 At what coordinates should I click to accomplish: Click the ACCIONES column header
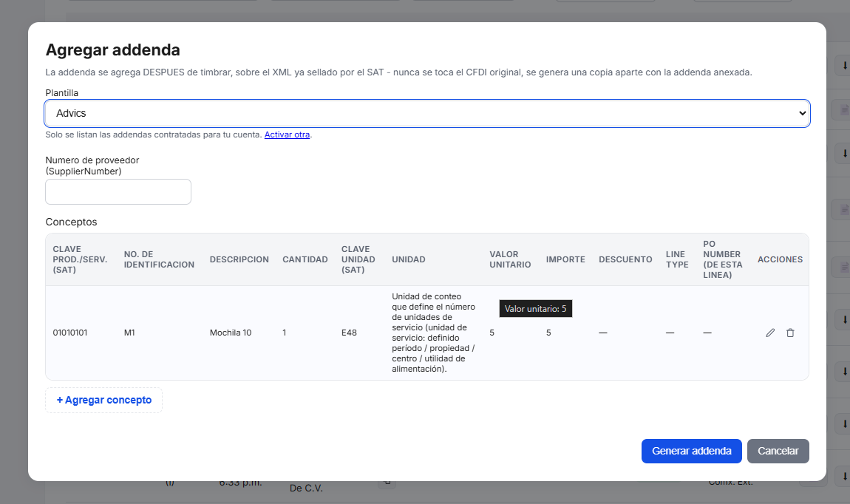coord(780,259)
